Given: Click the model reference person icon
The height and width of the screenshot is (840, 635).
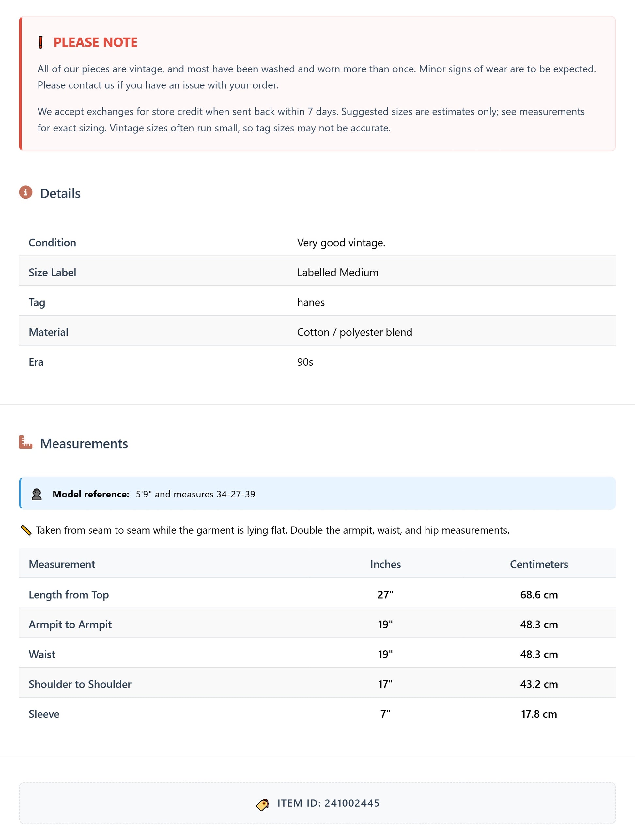Looking at the screenshot, I should coord(37,495).
